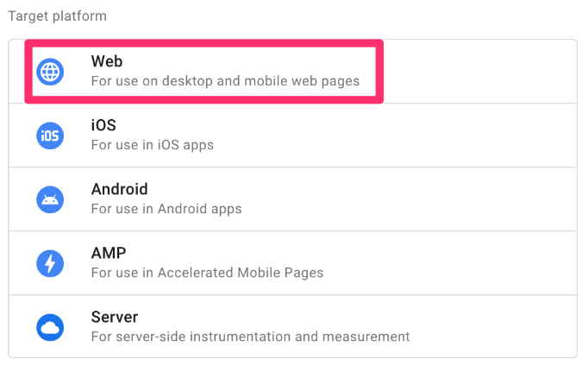Click 'For server-side instrumentation and measurement' text
The width and height of the screenshot is (588, 372).
(251, 337)
